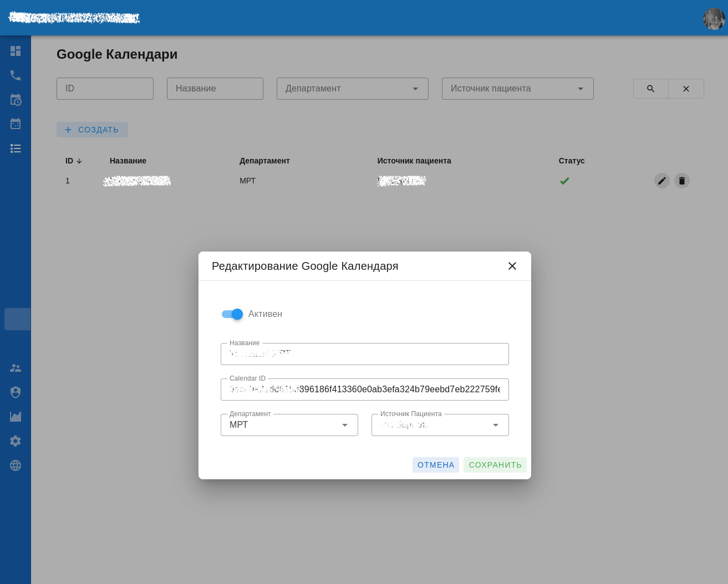
Task: Open the phone calls sidebar icon
Action: click(x=16, y=75)
